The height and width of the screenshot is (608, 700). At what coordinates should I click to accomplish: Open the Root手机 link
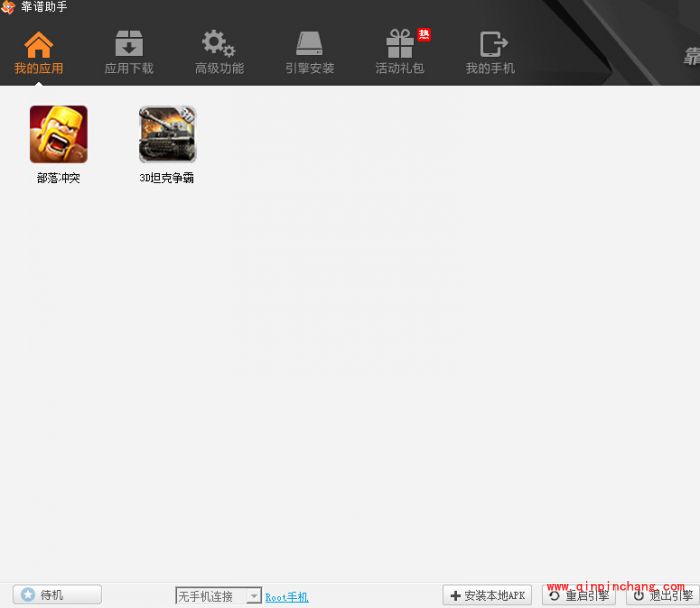click(x=287, y=597)
